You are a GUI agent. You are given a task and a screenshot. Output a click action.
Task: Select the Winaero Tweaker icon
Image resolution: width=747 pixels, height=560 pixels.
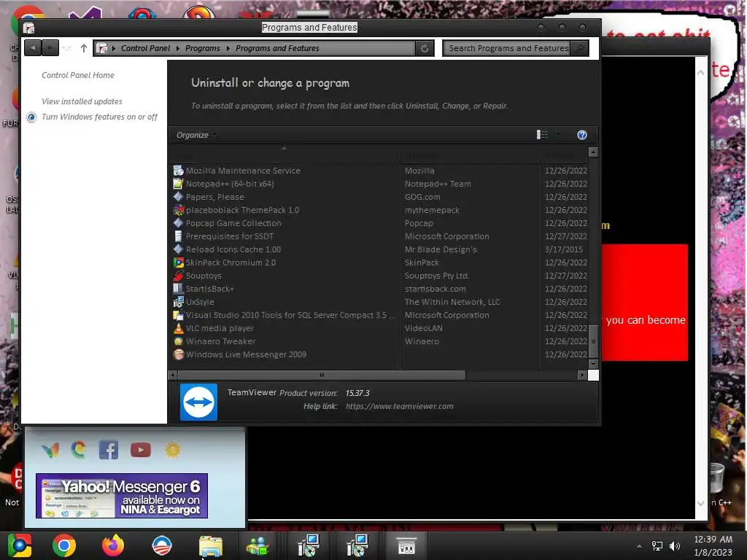(178, 341)
